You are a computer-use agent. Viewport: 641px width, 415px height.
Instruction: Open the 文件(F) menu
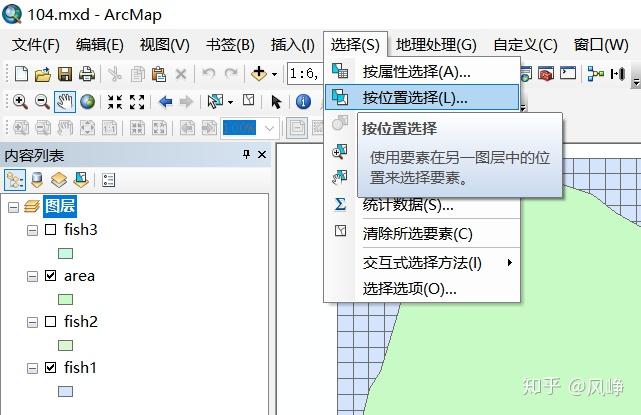36,45
